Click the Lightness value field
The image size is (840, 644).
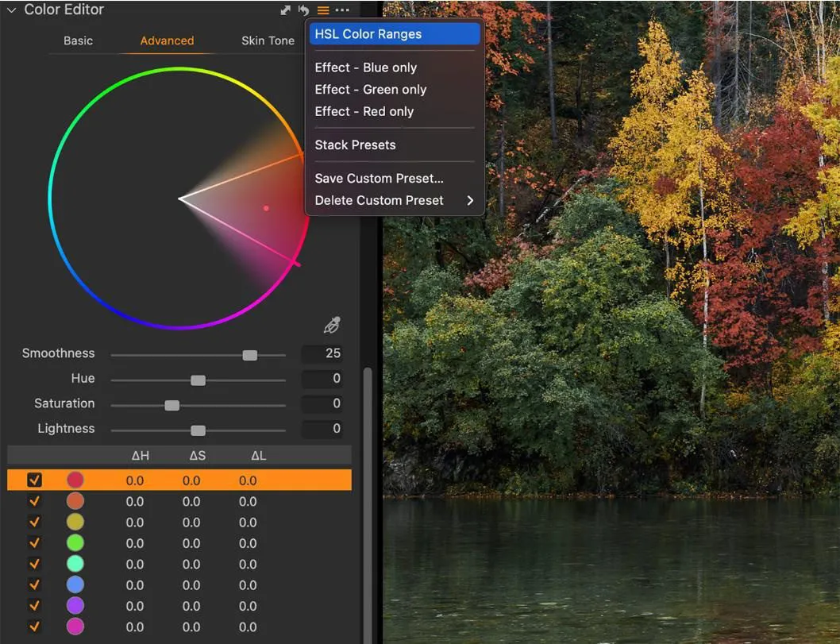[x=322, y=429]
